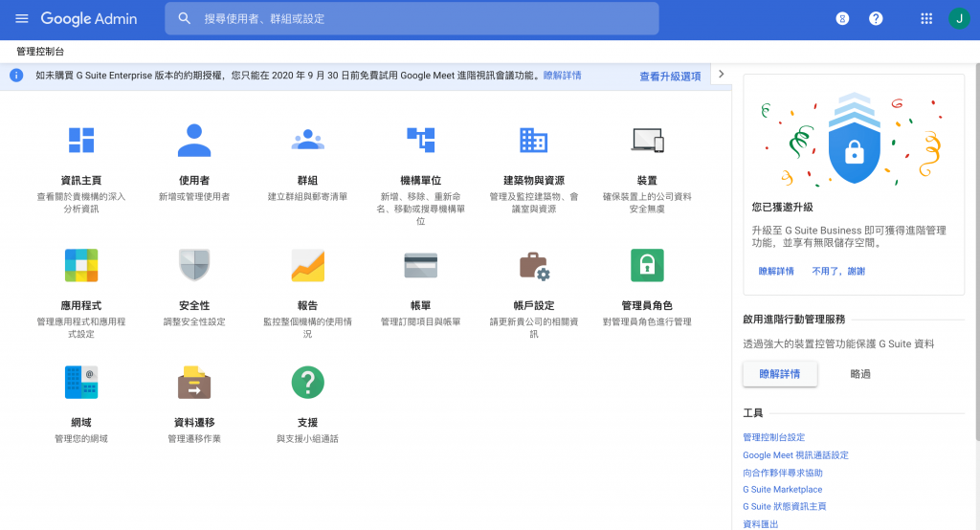The width and height of the screenshot is (980, 530).
Task: Click the 使用者 title text
Action: point(194,180)
